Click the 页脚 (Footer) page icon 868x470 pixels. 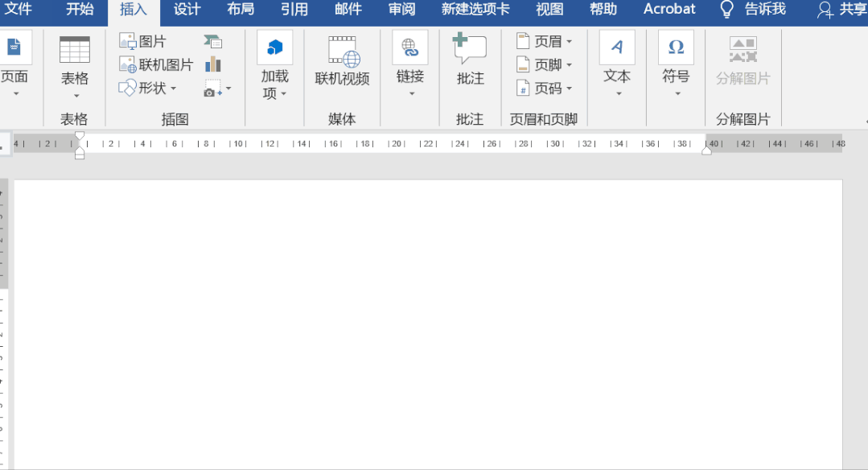click(523, 64)
